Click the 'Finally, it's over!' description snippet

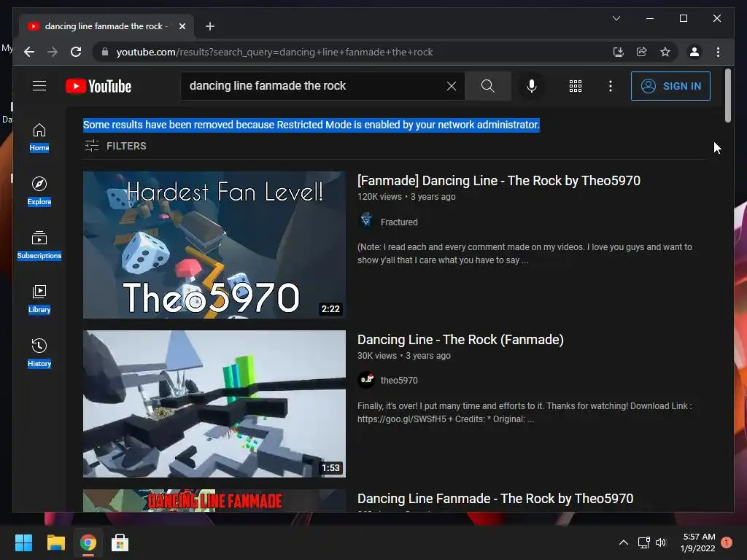point(525,413)
